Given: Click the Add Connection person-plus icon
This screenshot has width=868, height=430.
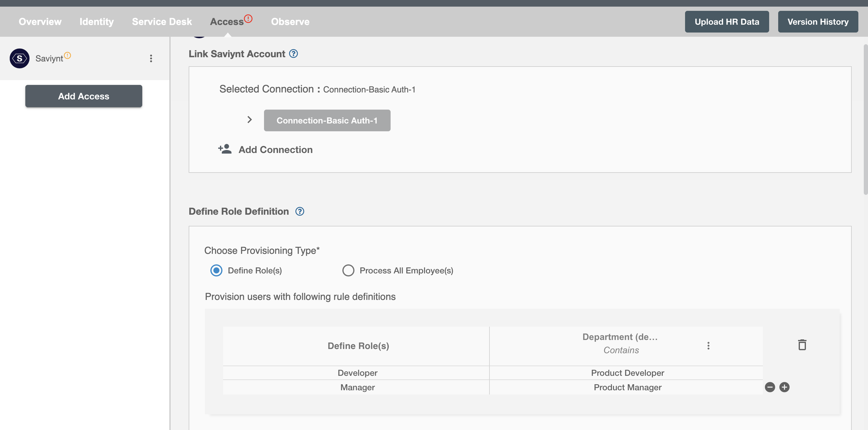Looking at the screenshot, I should pyautogui.click(x=225, y=149).
